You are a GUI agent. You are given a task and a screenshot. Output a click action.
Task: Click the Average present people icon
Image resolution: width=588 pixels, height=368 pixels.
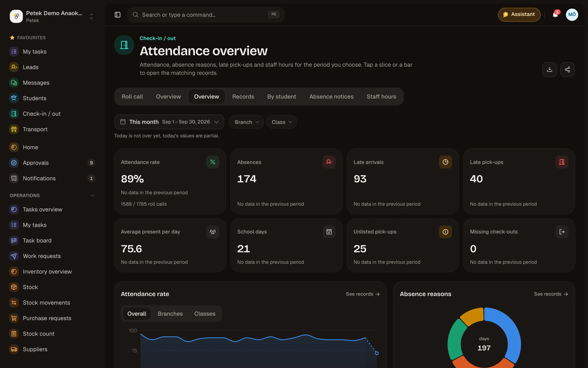[213, 232]
